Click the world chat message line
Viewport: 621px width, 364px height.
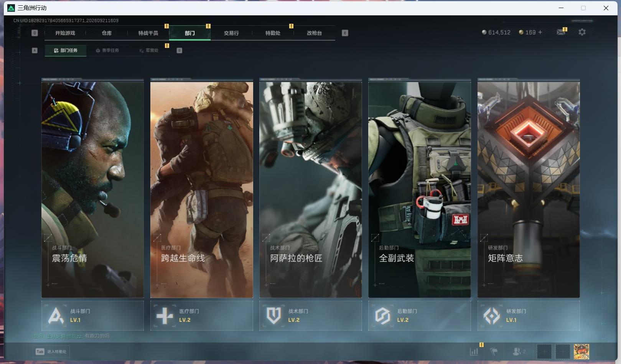tap(71, 336)
